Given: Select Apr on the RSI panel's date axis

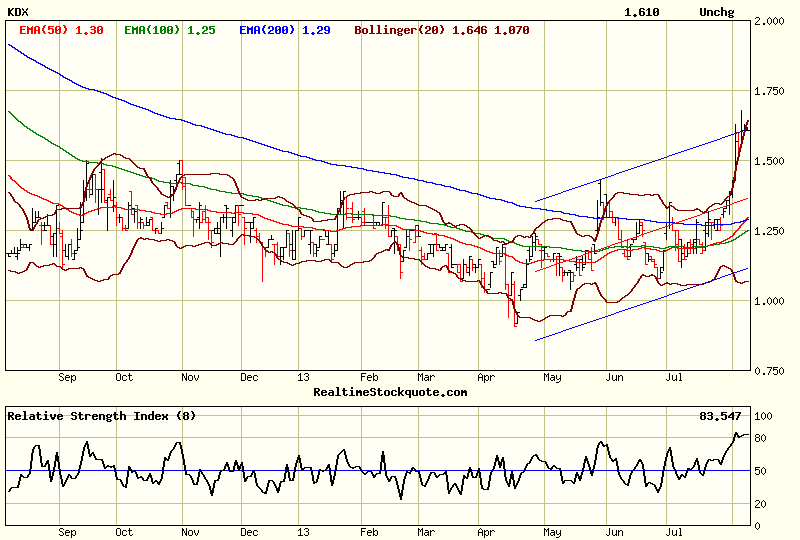Looking at the screenshot, I should pos(486,533).
